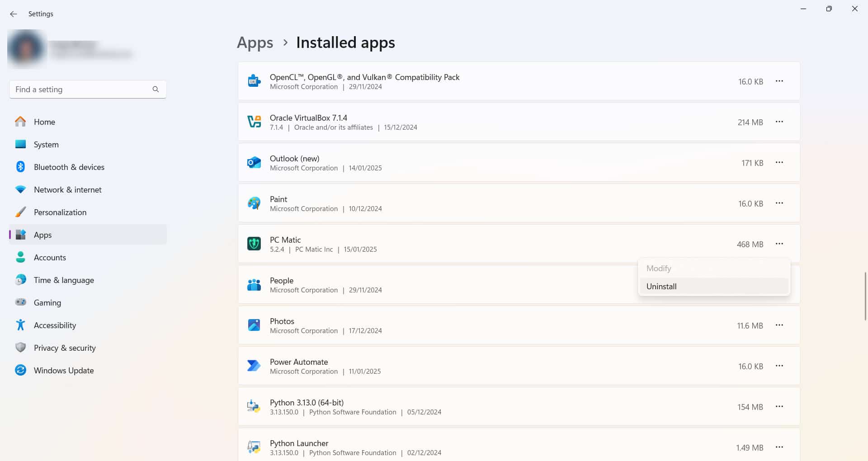Click the Time & language globe-clock icon

tap(20, 280)
